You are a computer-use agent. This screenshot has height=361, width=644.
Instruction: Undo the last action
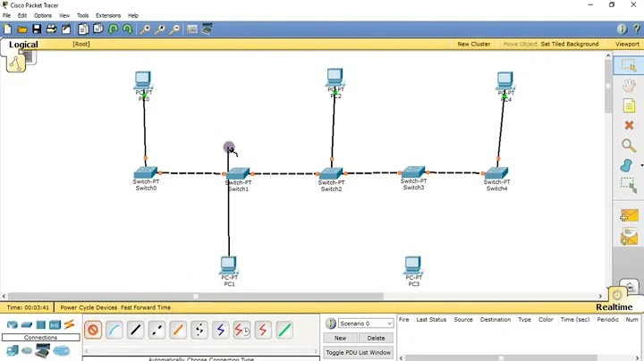pyautogui.click(x=113, y=29)
